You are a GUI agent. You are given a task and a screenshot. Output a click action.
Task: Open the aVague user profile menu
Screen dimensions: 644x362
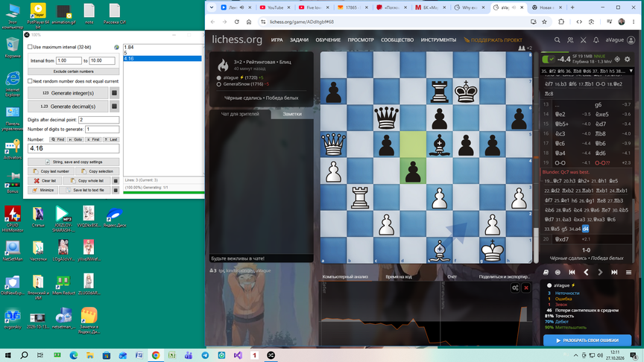point(620,39)
